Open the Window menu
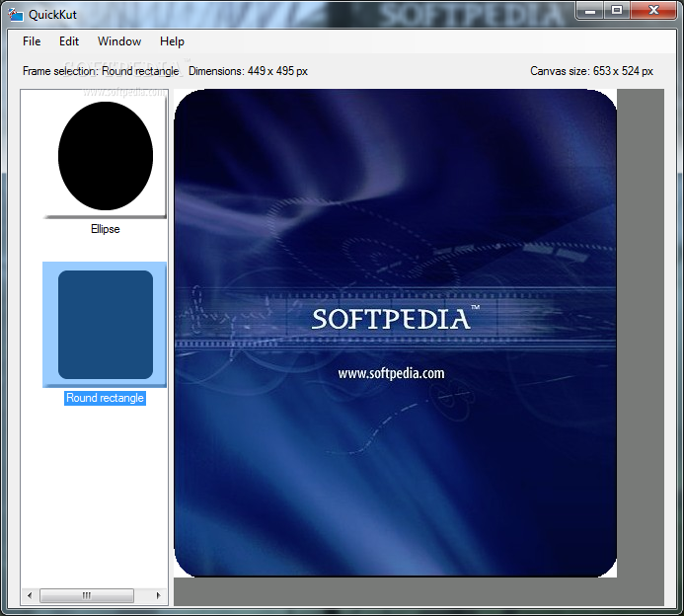This screenshot has width=684, height=616. [x=119, y=41]
